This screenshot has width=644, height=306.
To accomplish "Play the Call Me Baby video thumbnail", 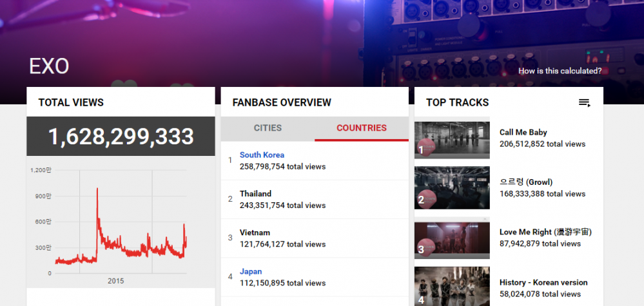I will tap(452, 139).
